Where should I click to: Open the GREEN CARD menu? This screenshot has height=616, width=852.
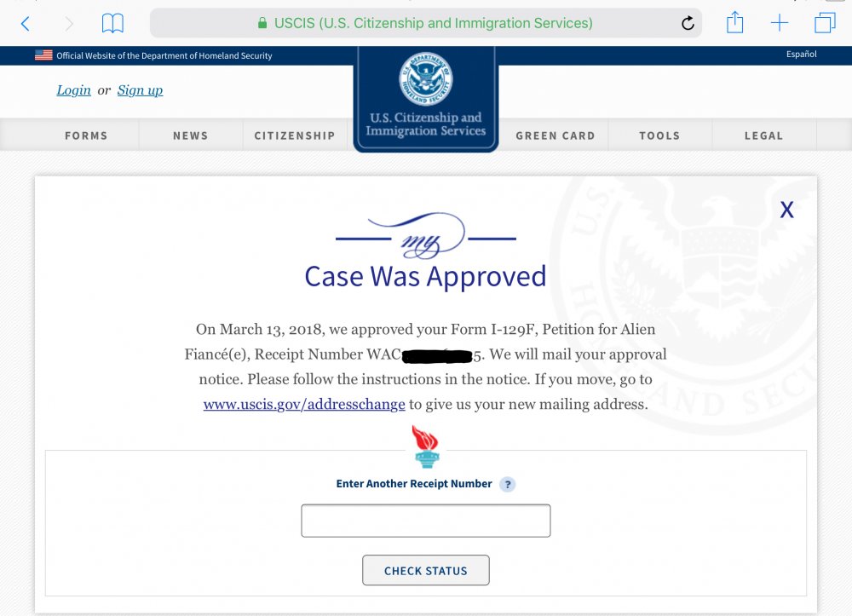tap(556, 135)
